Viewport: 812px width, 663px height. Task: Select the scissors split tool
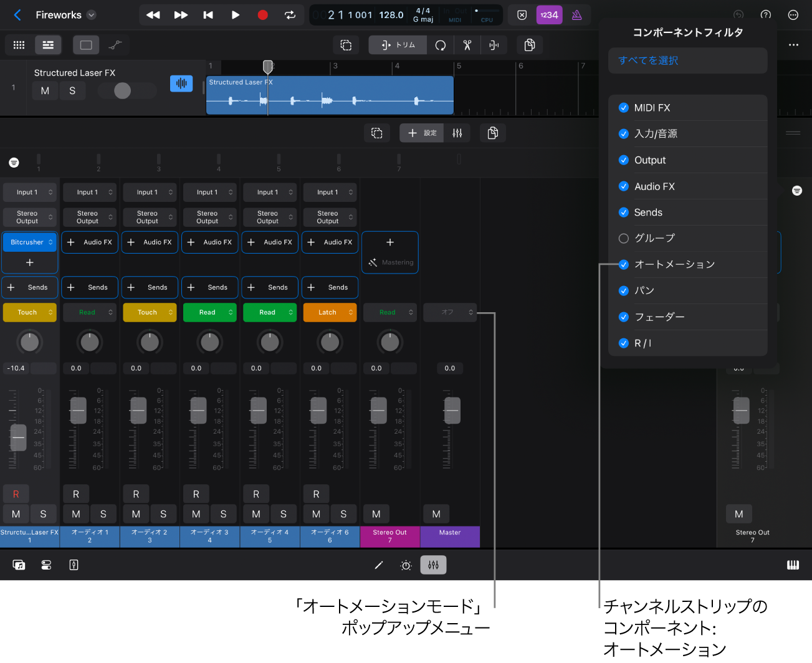(x=467, y=45)
